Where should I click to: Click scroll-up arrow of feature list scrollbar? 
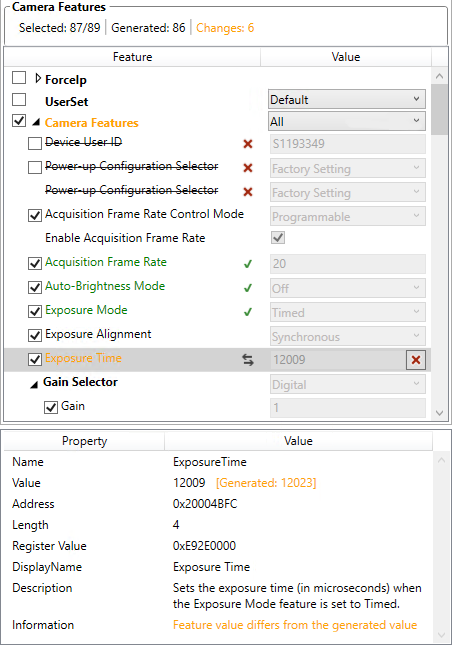point(439,76)
